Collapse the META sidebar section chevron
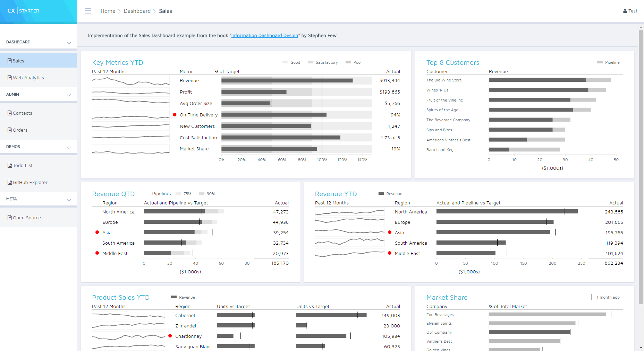This screenshot has width=644, height=351. pos(69,200)
